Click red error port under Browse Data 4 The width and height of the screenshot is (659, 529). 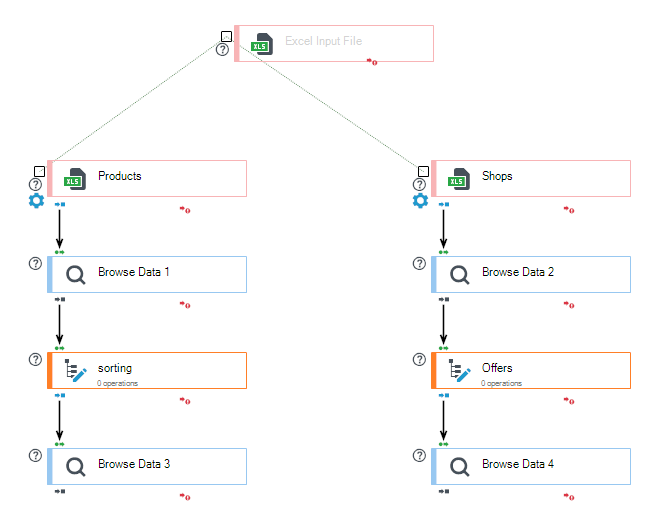(x=569, y=497)
